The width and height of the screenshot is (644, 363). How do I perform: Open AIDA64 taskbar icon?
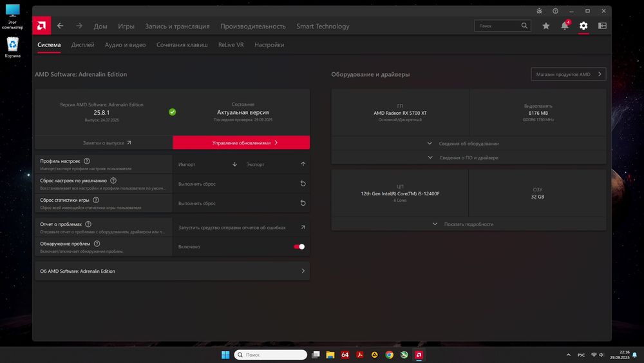[x=345, y=355]
